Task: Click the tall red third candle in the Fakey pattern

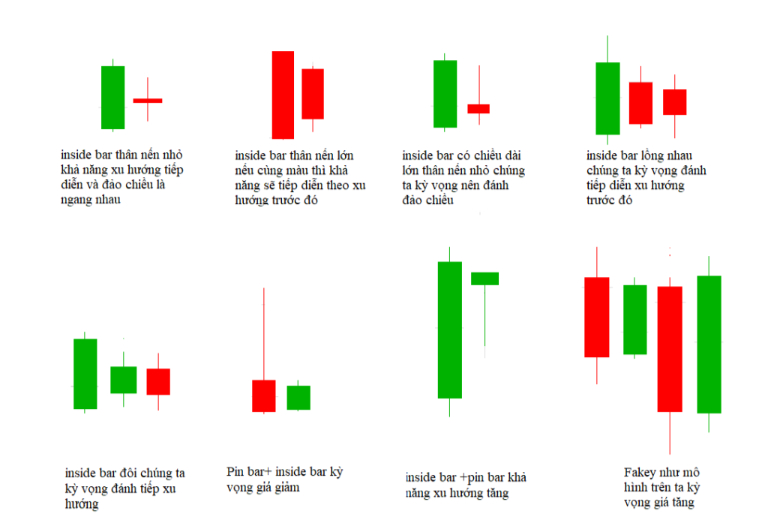Action: [670, 349]
